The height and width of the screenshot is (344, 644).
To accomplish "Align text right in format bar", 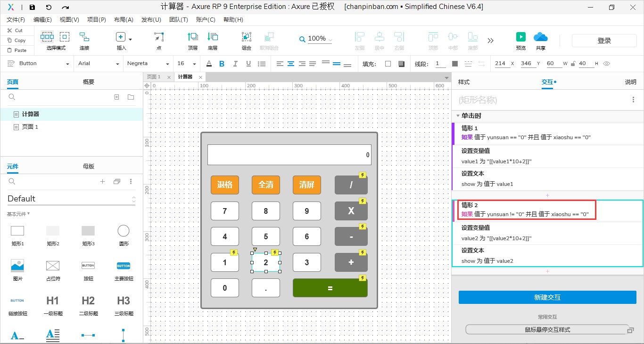I will coord(302,64).
